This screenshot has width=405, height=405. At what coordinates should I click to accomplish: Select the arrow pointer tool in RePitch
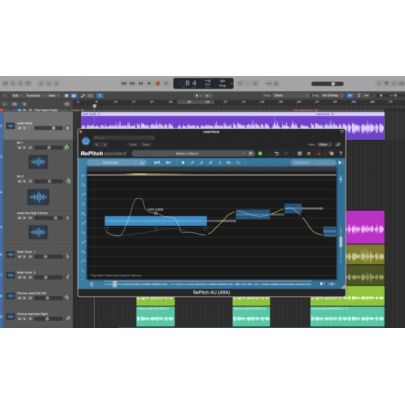tap(183, 162)
